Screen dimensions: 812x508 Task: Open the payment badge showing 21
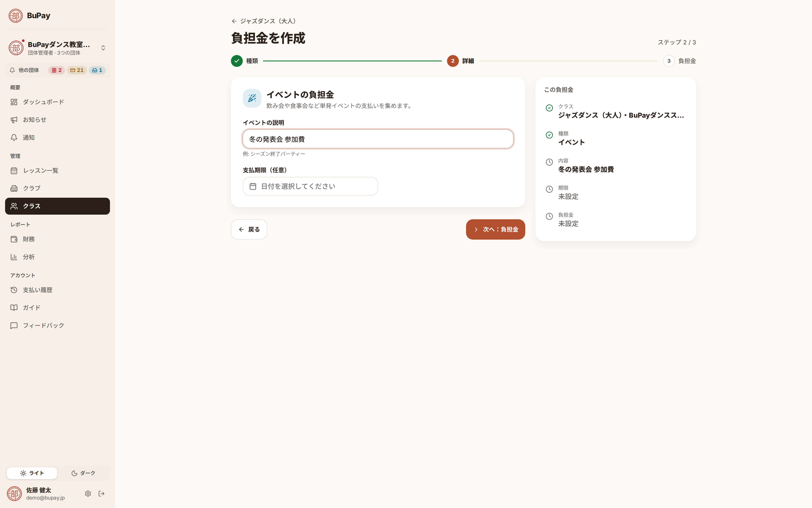pos(77,70)
